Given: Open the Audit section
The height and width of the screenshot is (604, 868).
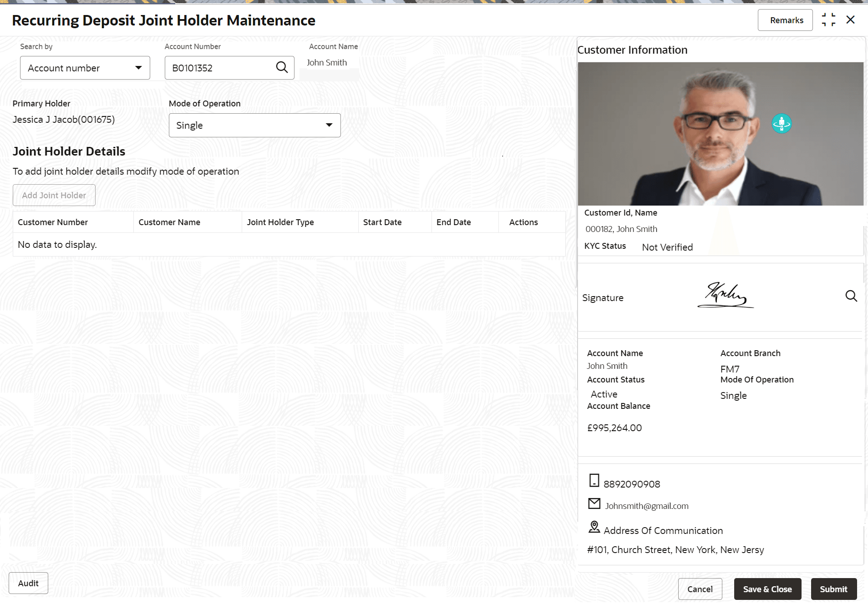Looking at the screenshot, I should (x=28, y=583).
